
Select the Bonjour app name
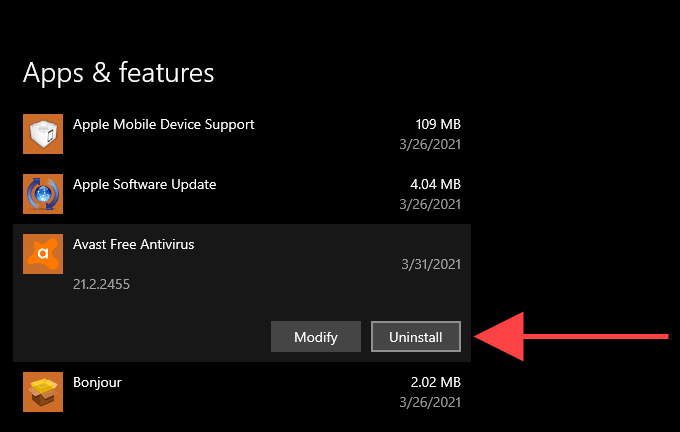click(x=97, y=382)
